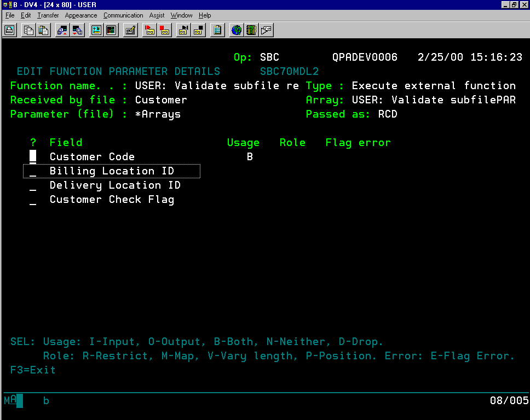
Task: Click the Usage column header
Action: [243, 143]
